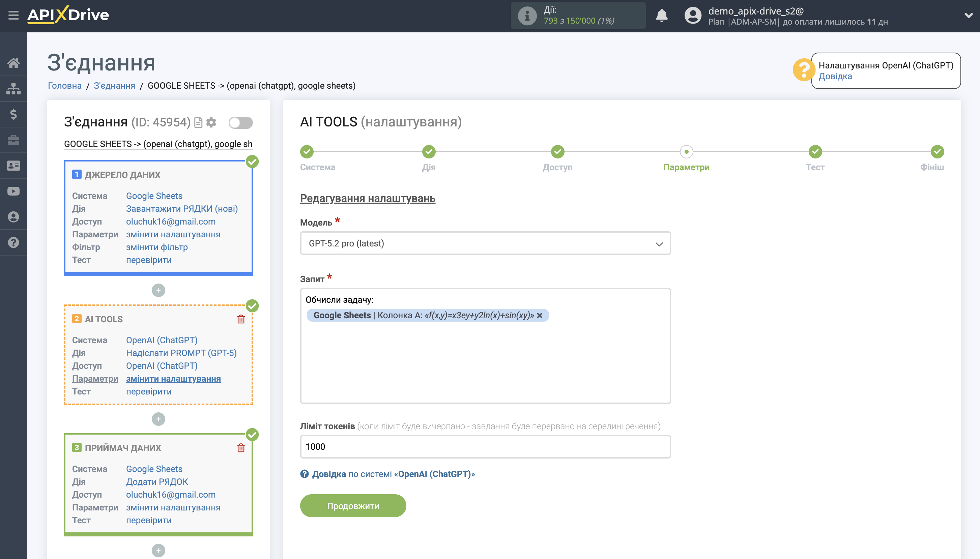
Task: Open the notifications bell
Action: 662,16
